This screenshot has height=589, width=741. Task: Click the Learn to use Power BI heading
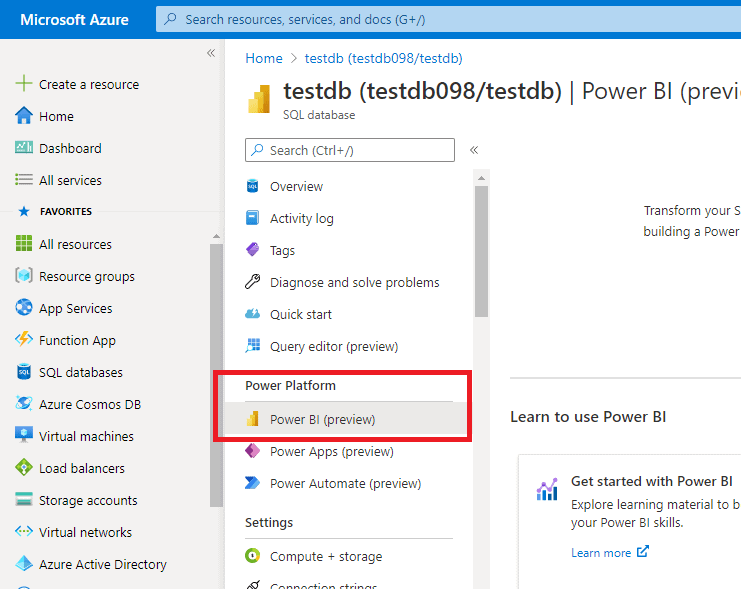[x=588, y=417]
